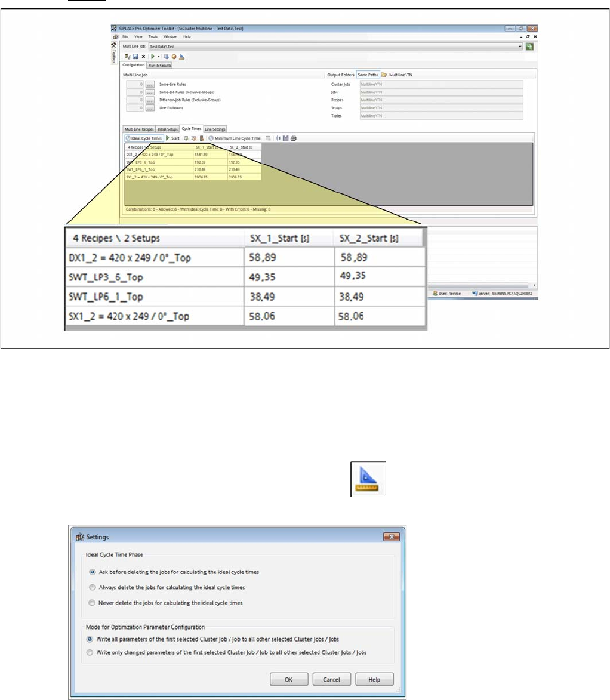Viewport: 610px width, 700px height.
Task: Click the Setups output path field
Action: [x=441, y=108]
